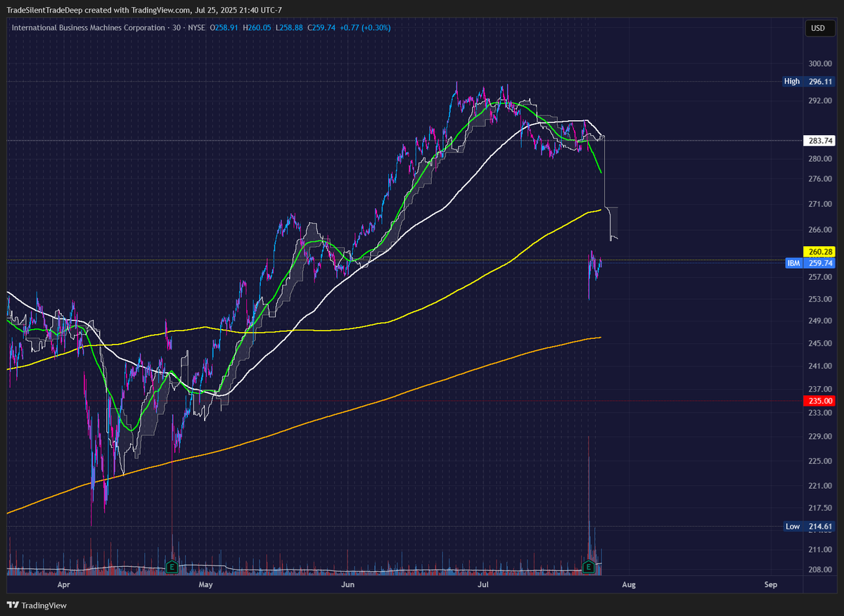Click the 225.00 price scale value
Viewport: 844px width, 616px height.
coord(819,461)
